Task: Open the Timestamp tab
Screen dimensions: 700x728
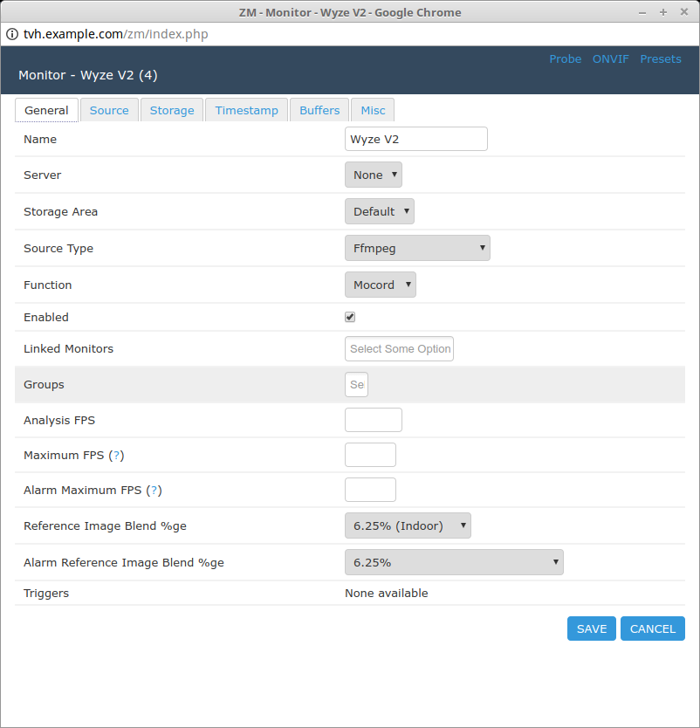Action: click(x=246, y=110)
